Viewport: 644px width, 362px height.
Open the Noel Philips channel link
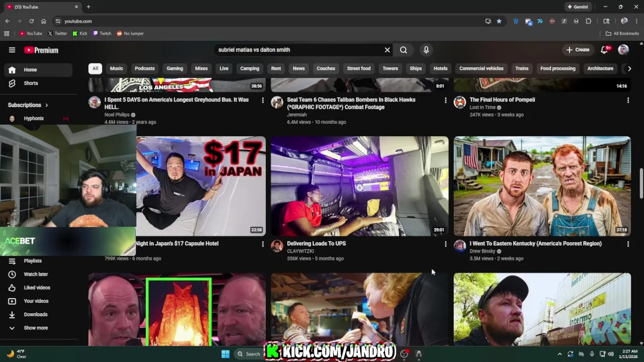coord(117,115)
